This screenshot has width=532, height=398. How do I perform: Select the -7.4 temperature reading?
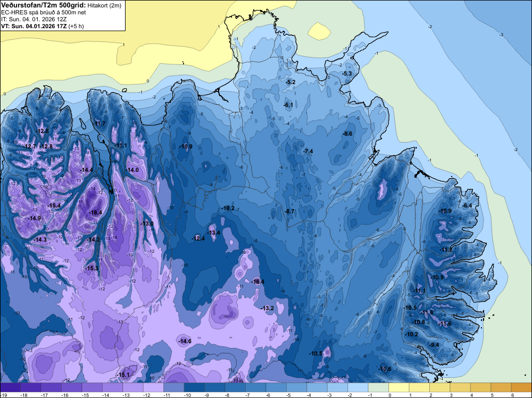click(307, 151)
